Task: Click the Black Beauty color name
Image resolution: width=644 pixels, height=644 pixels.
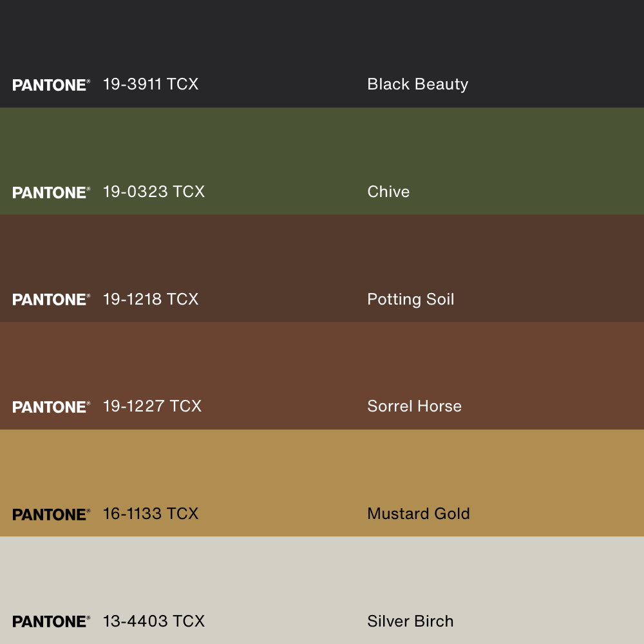Action: point(418,84)
